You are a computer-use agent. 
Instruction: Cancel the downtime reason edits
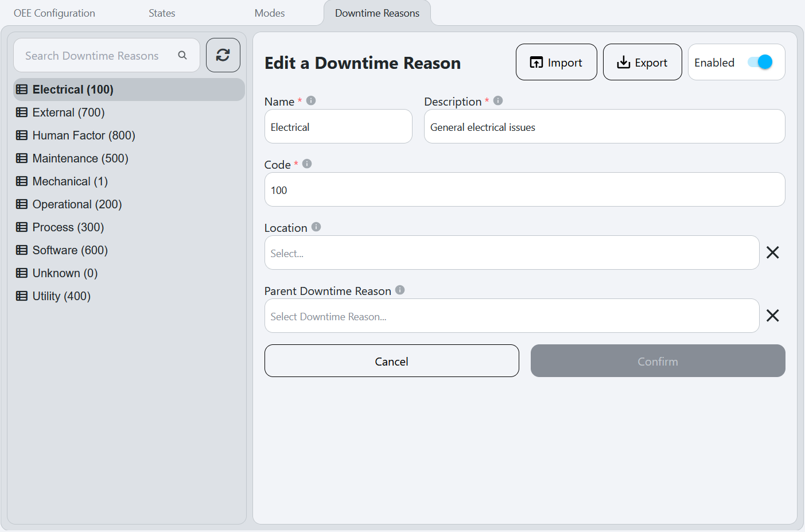pos(391,361)
